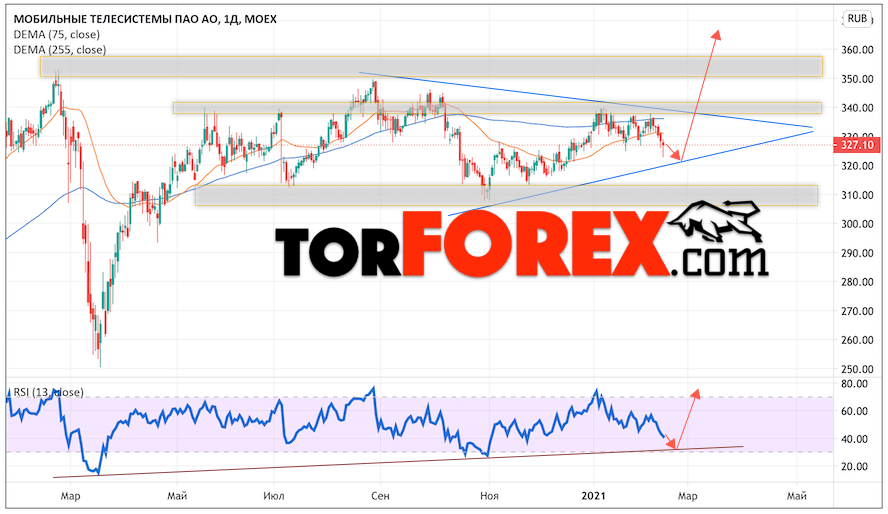
Task: Click the RSI 20.00 scale label
Action: (854, 467)
